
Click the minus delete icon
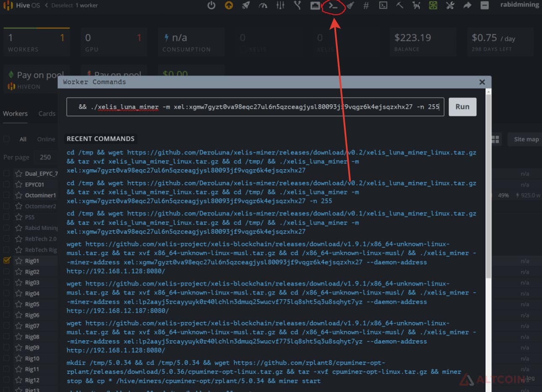coord(484,5)
